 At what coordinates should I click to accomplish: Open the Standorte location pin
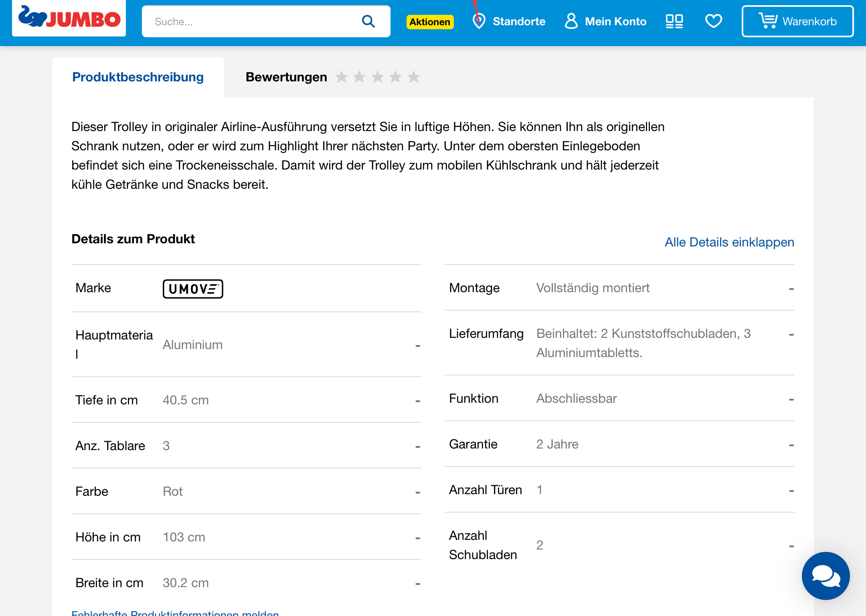point(479,21)
